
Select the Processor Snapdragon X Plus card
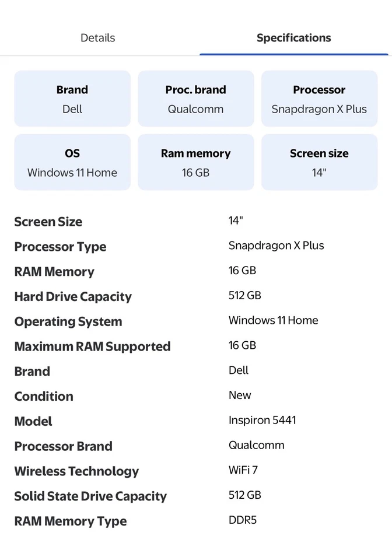coord(319,98)
